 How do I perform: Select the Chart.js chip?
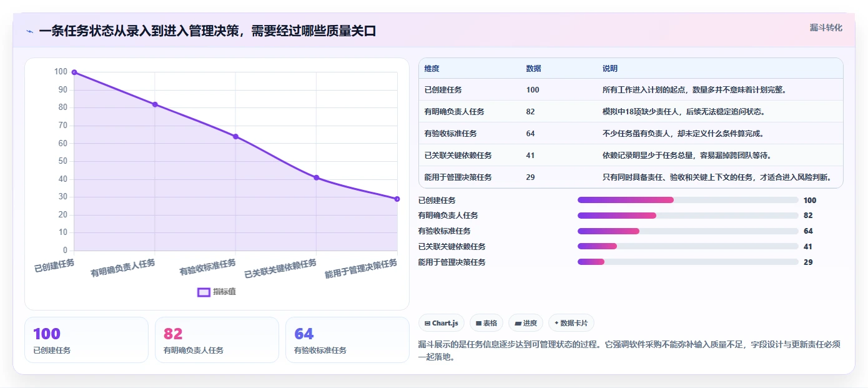coord(441,323)
